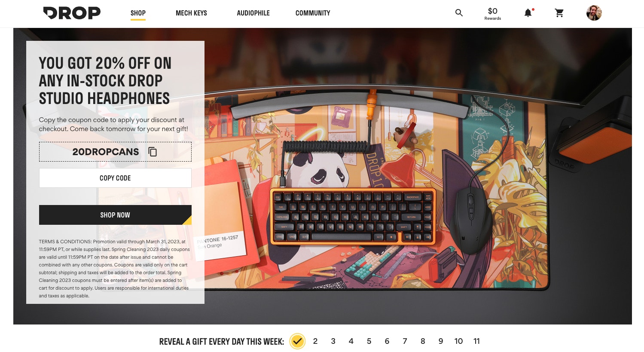Click the copy icon next to 20DROPCANS
This screenshot has height=352, width=644.
tap(153, 152)
